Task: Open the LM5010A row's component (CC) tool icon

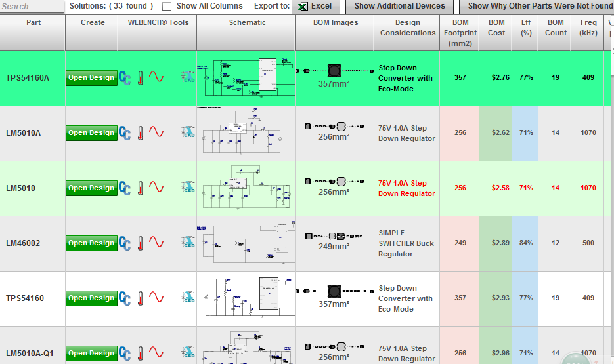Action: click(125, 133)
